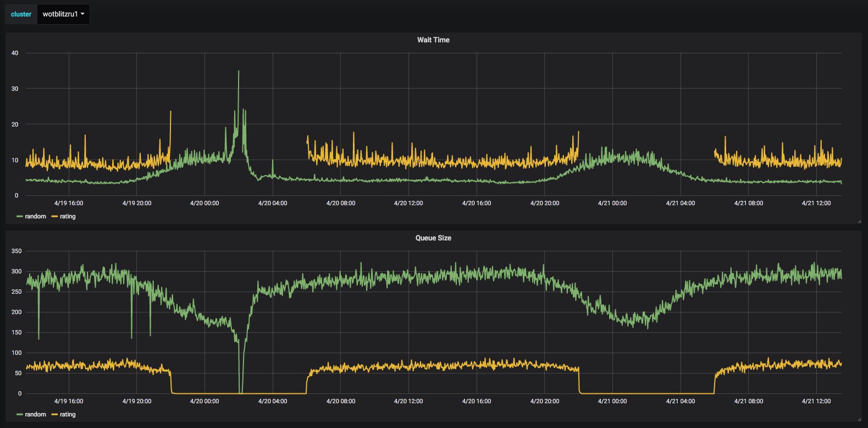This screenshot has width=868, height=428.
Task: Click the 4/20 08:00 label under Queue Size
Action: pos(341,401)
